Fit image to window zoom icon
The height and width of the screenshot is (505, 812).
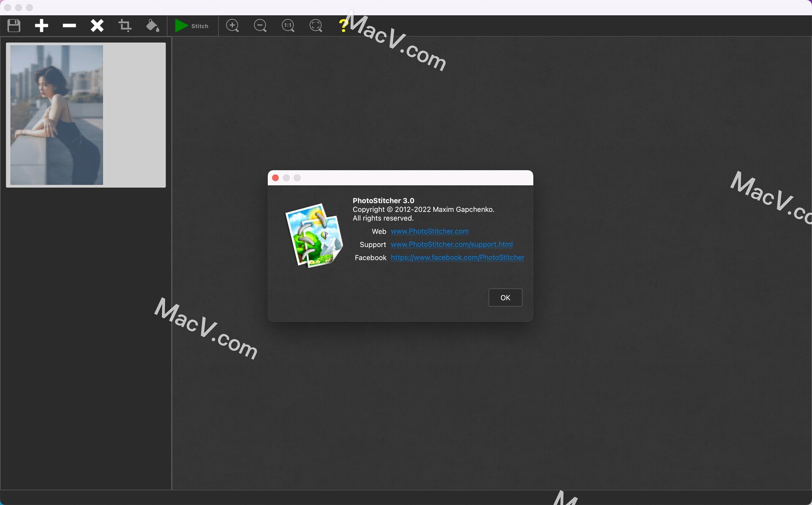(x=316, y=26)
